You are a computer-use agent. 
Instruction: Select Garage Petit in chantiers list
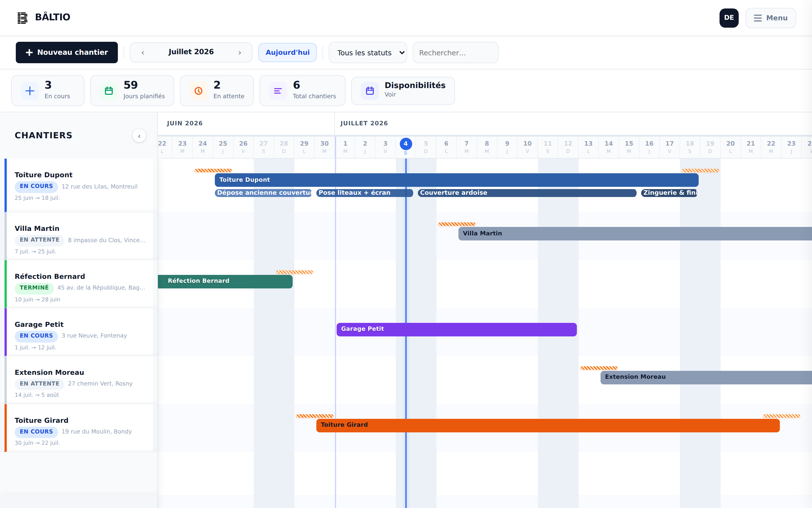79,332
